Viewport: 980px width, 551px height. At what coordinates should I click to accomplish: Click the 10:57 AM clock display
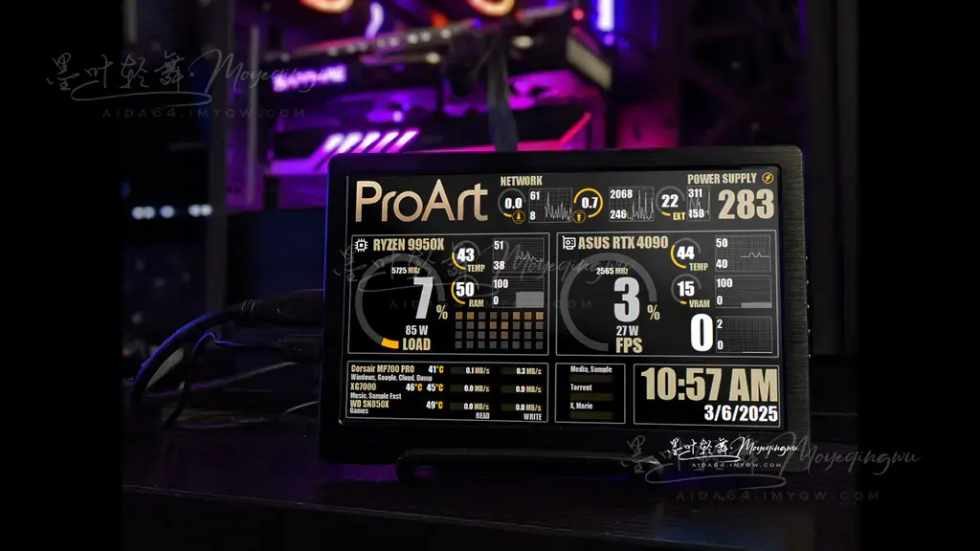(708, 385)
